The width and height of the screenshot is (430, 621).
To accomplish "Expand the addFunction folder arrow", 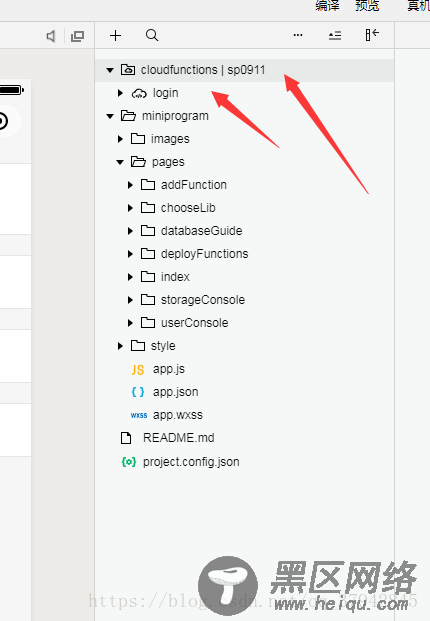I will pyautogui.click(x=130, y=185).
